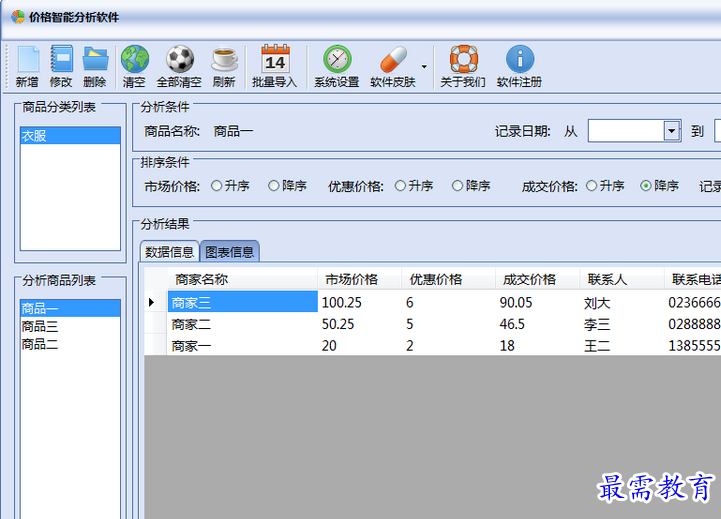This screenshot has width=721, height=519.
Task: Sort by 联系人 column header
Action: tap(622, 279)
